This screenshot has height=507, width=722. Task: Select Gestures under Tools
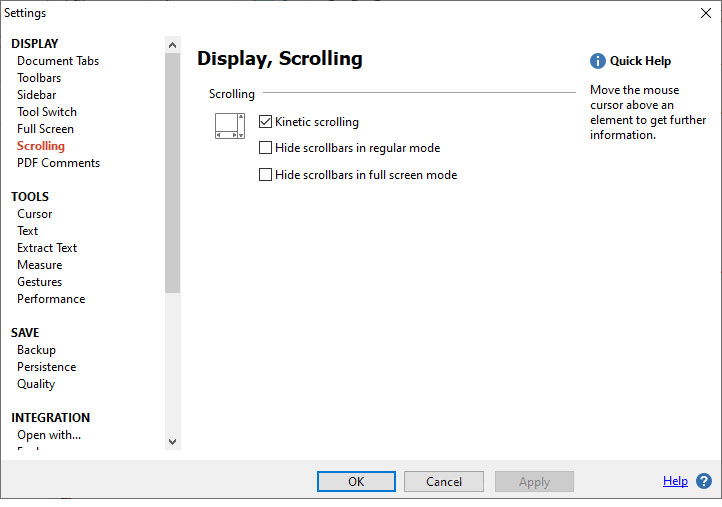click(39, 282)
